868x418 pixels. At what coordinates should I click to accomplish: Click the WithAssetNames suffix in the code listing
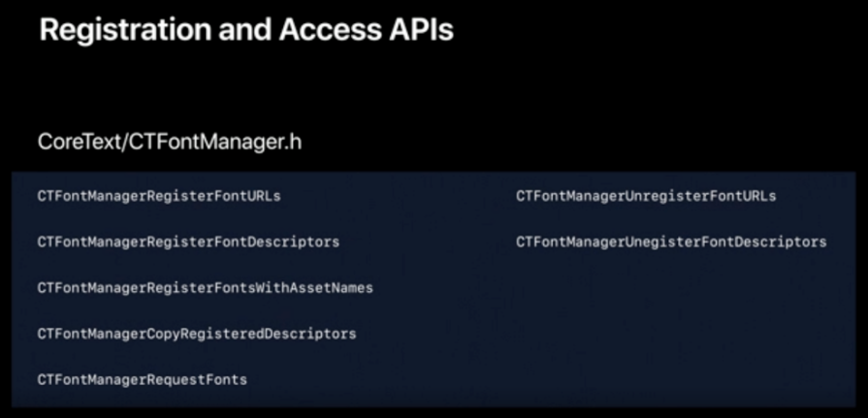pos(315,288)
